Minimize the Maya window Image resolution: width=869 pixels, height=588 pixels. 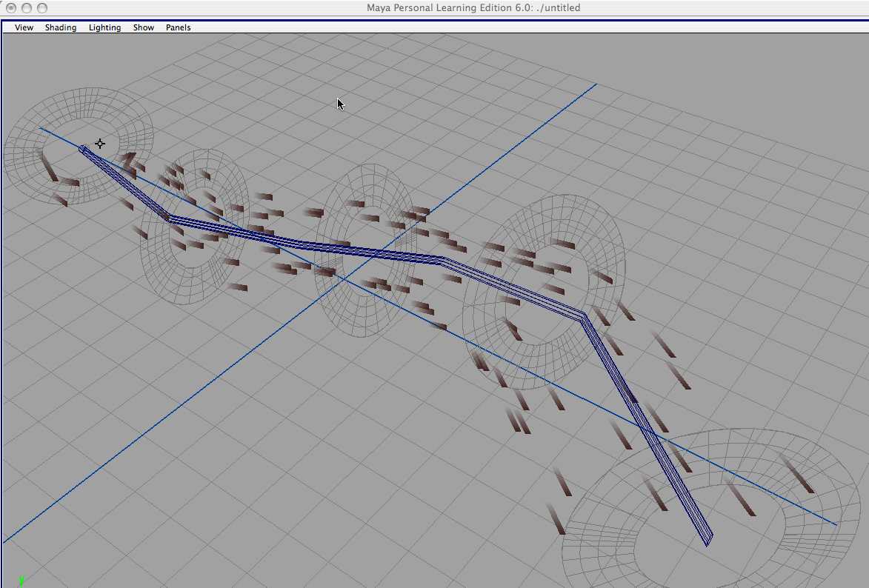(x=26, y=8)
